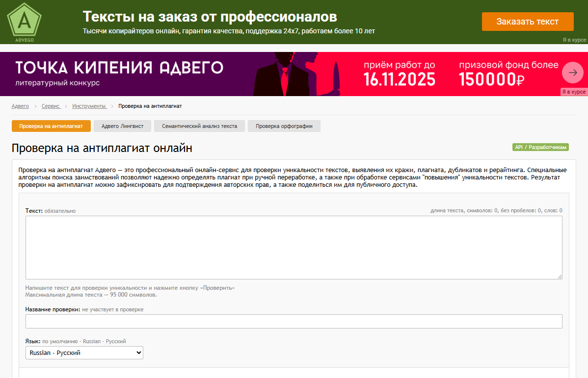The height and width of the screenshot is (378, 588).
Task: Click the 'Тексты на заказ от профессионалов' headline
Action: click(210, 17)
